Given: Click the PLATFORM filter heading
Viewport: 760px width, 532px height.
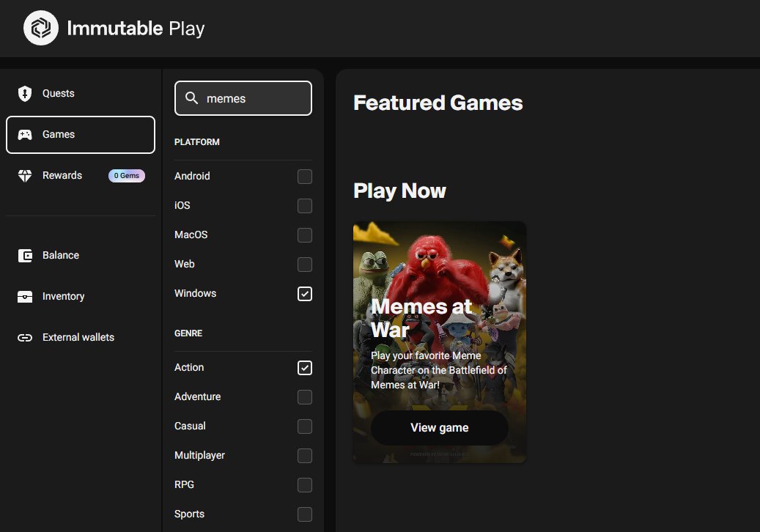Looking at the screenshot, I should tap(197, 142).
